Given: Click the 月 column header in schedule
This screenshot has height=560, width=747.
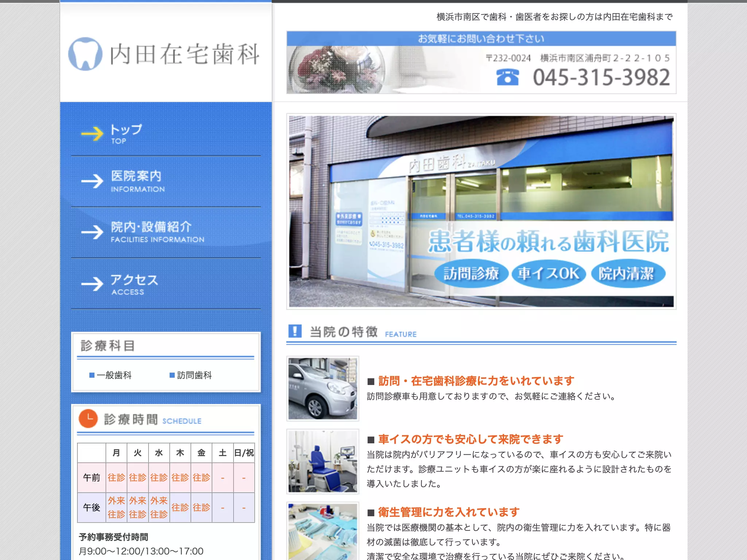Looking at the screenshot, I should (116, 453).
